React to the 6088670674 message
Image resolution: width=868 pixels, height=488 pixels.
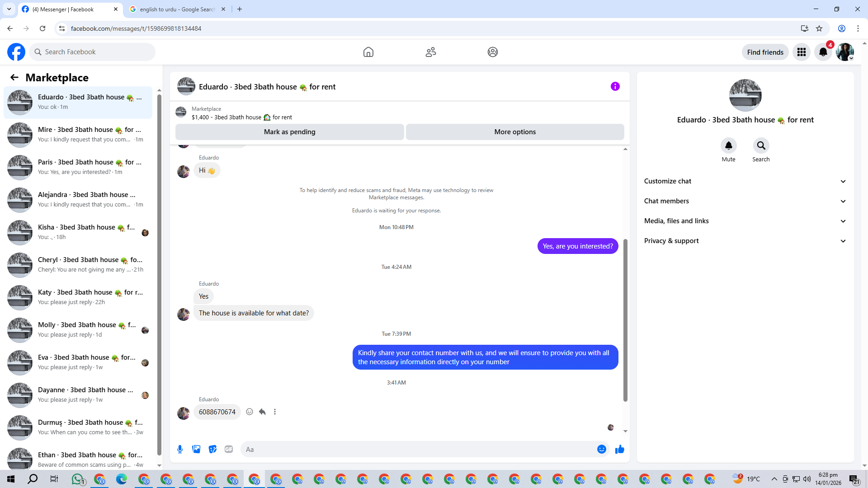(250, 412)
